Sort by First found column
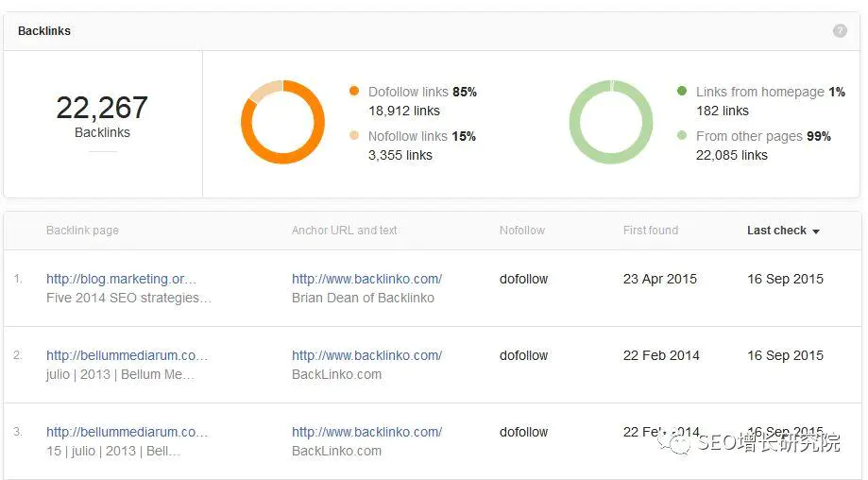Viewport: 868px width, 480px height. (651, 231)
